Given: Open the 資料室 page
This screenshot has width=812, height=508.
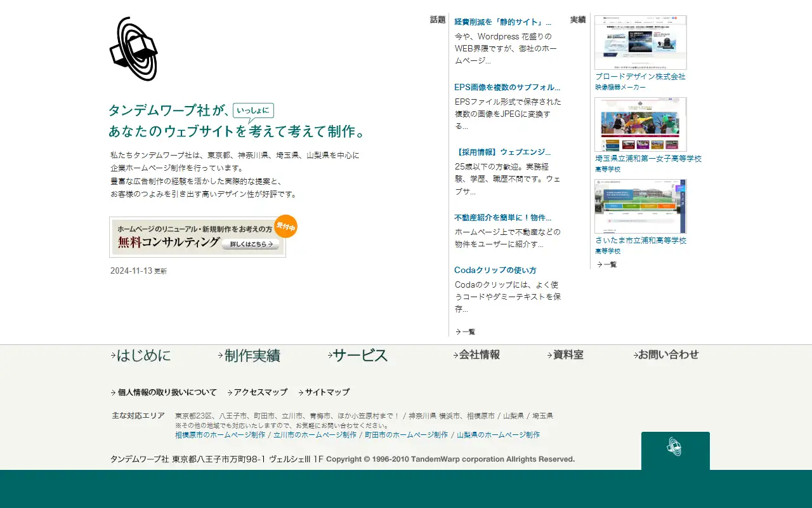Looking at the screenshot, I should pos(565,355).
